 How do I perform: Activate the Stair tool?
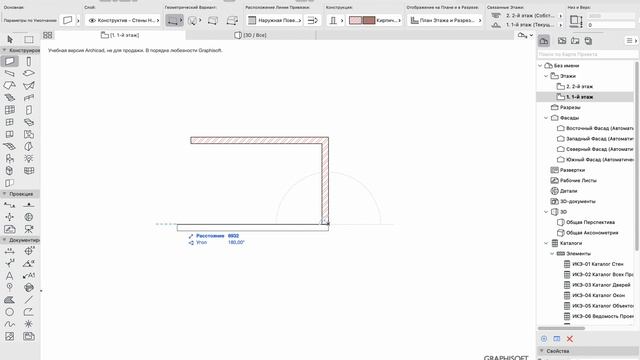pyautogui.click(x=10, y=98)
